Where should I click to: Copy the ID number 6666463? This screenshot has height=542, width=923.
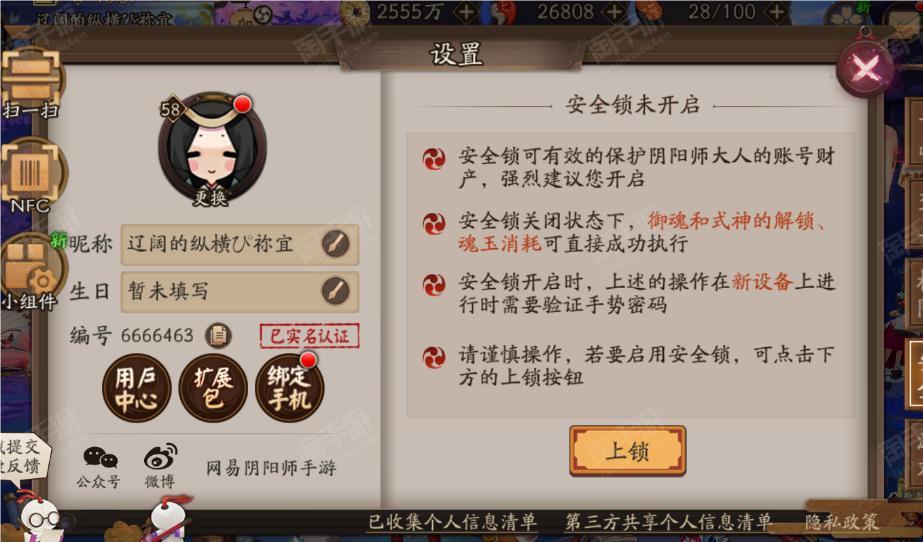(x=218, y=335)
